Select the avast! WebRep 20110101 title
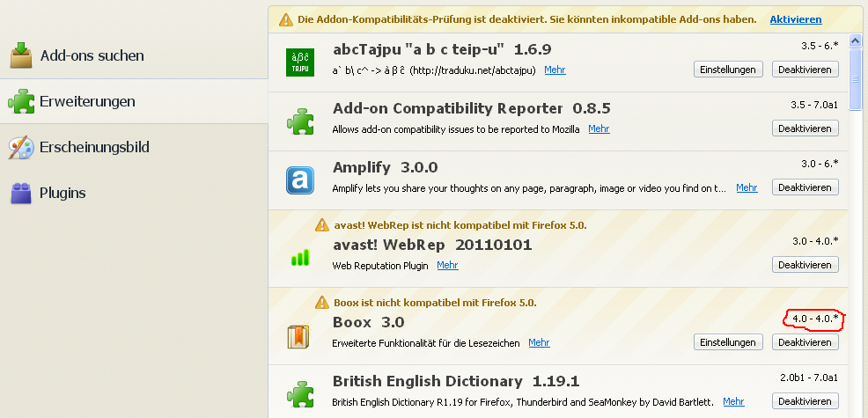The image size is (868, 418). point(432,245)
